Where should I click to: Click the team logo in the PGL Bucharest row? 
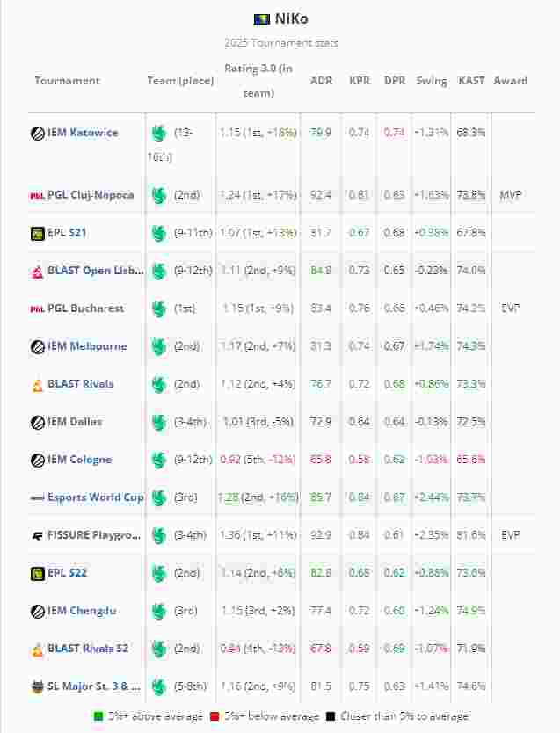tap(159, 308)
